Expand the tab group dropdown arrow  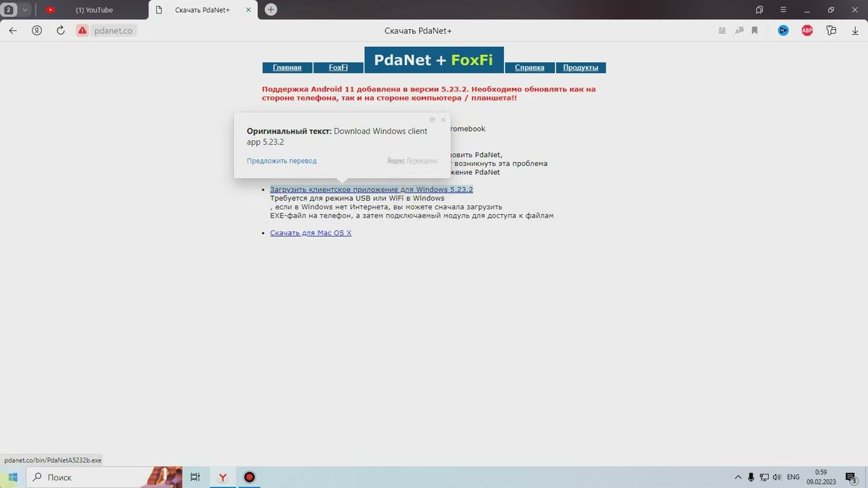click(25, 9)
